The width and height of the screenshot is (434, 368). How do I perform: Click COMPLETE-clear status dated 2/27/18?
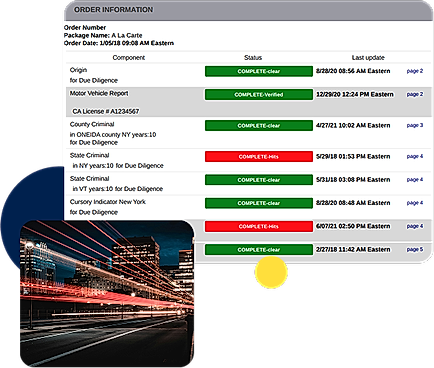259,250
